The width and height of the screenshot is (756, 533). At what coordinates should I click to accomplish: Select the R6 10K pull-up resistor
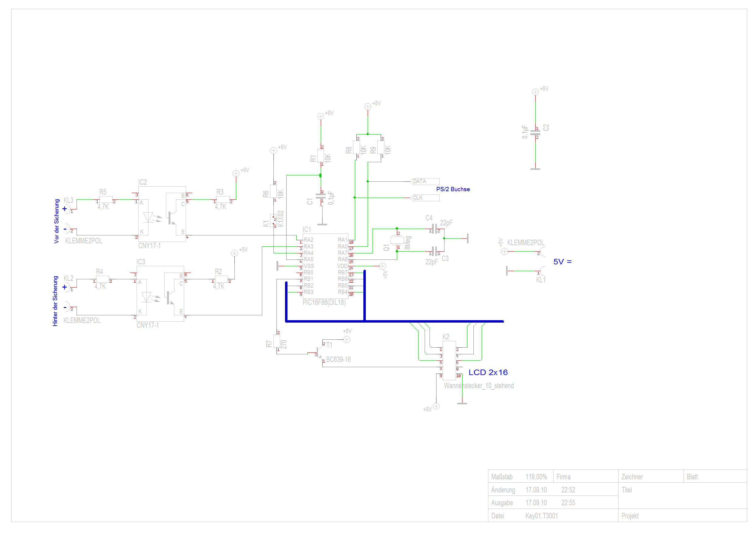click(x=273, y=191)
